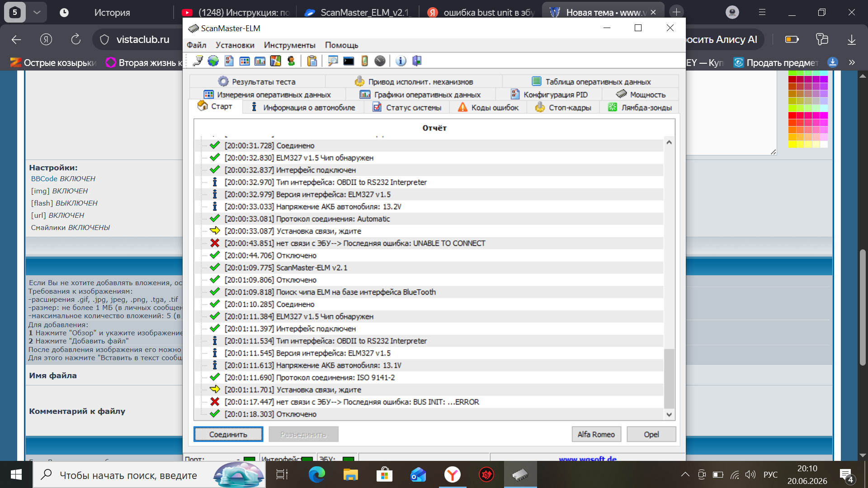The height and width of the screenshot is (488, 868).
Task: Open the browser downloads icon
Action: coord(852,40)
